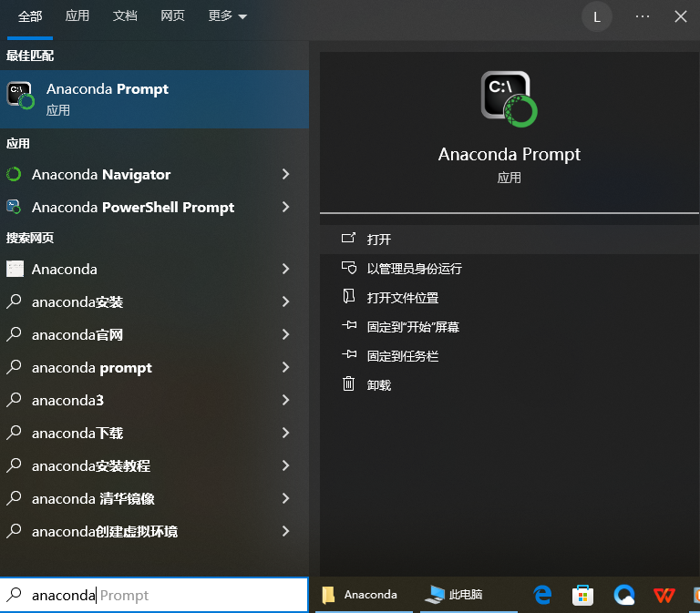This screenshot has height=613, width=700.
Task: Click search icon beside anaconda安装
Action: coord(14,301)
